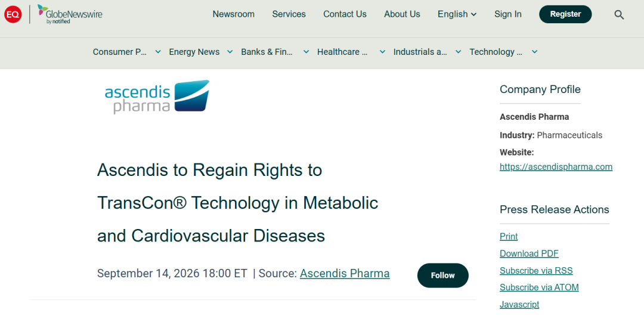Expand the Technology category chevron
The height and width of the screenshot is (322, 644).
[x=534, y=52]
